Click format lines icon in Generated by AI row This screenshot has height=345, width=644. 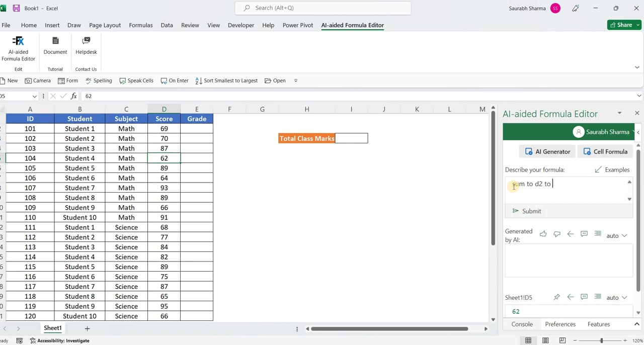pyautogui.click(x=597, y=234)
